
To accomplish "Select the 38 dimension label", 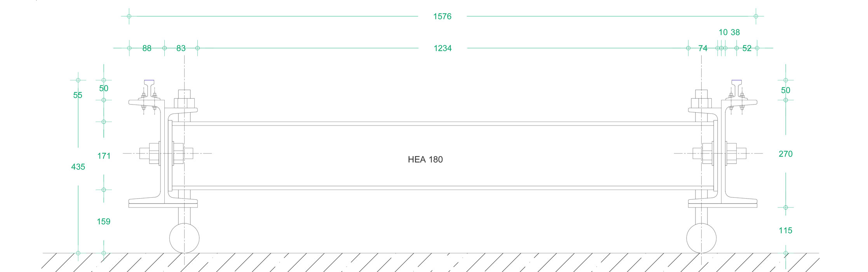I will point(735,32).
